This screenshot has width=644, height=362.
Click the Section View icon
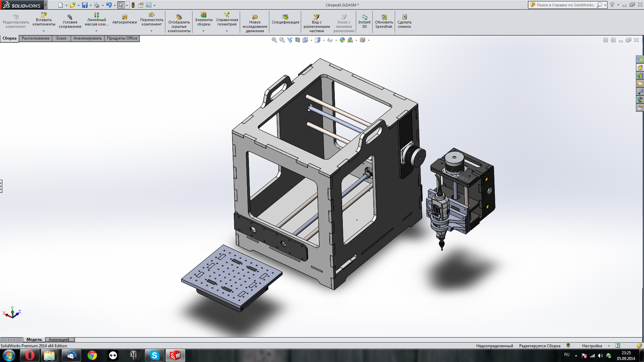pyautogui.click(x=298, y=40)
